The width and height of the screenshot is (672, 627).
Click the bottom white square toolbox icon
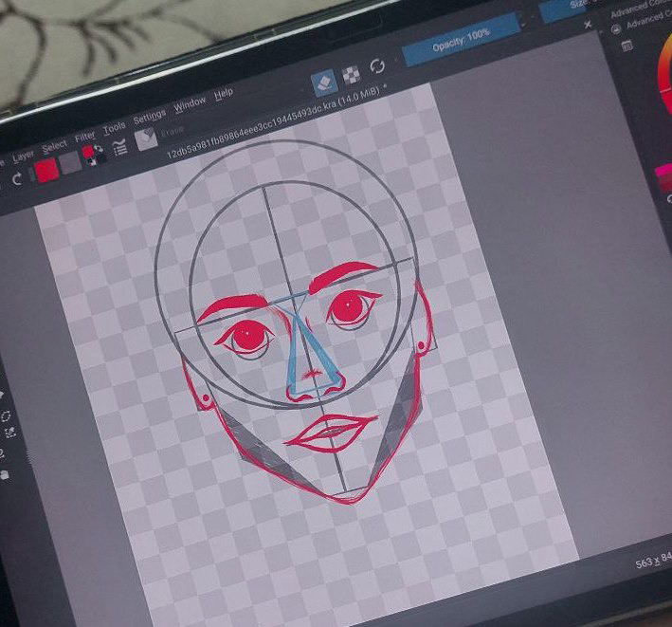(5, 475)
